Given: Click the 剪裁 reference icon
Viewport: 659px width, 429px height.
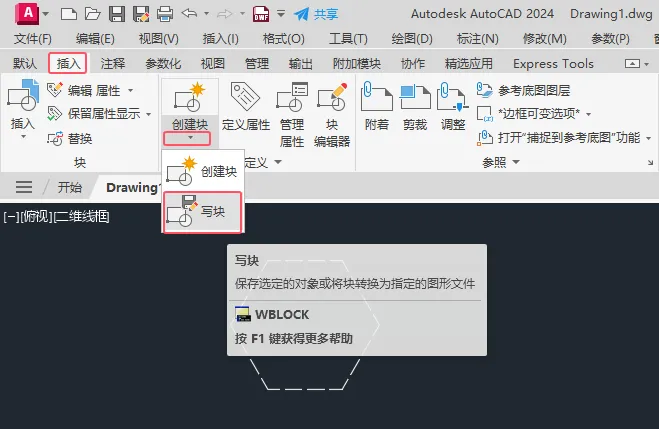Looking at the screenshot, I should tap(415, 97).
